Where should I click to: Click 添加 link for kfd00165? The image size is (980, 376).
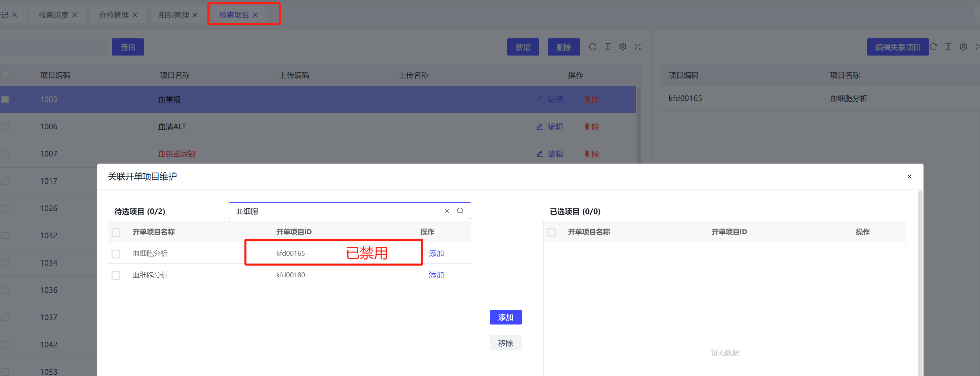coord(436,253)
